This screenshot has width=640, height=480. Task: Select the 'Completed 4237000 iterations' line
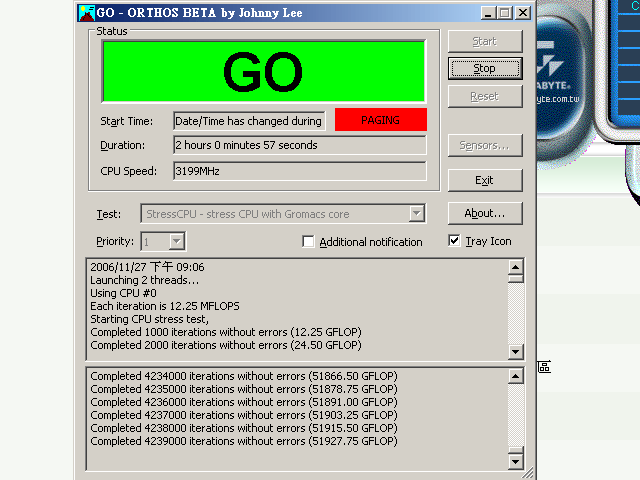[x=244, y=416]
